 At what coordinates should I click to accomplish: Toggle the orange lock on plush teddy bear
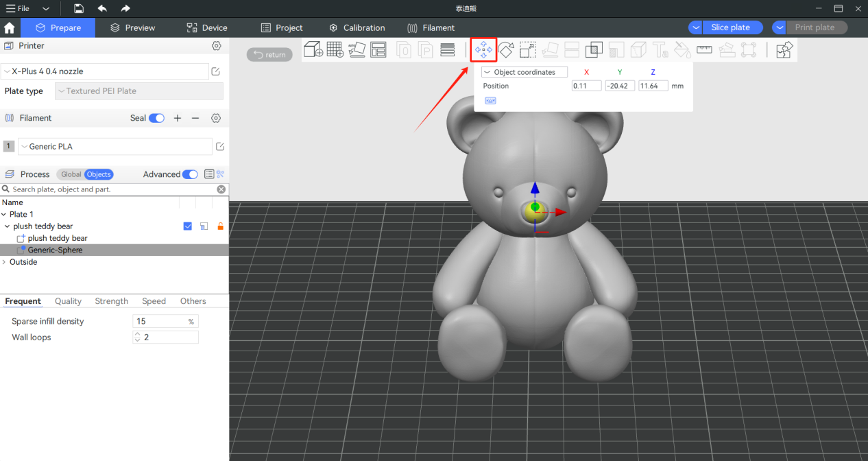click(x=220, y=226)
